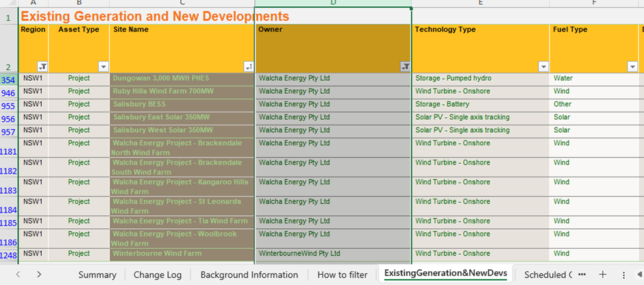Add a new sheet with plus icon
The width and height of the screenshot is (644, 285).
point(603,274)
